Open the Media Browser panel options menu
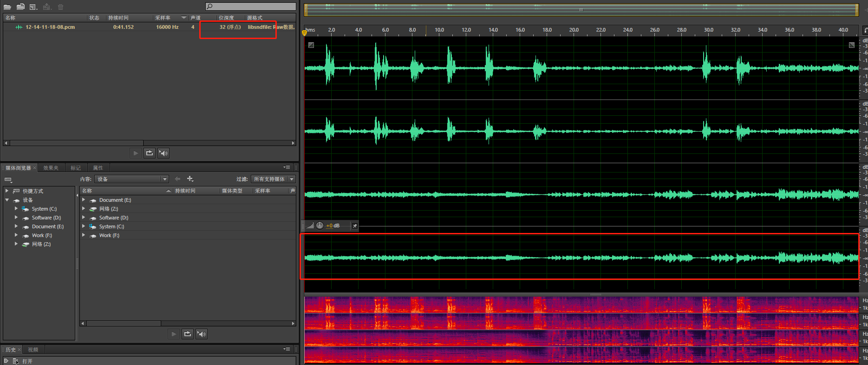The height and width of the screenshot is (365, 868). point(287,167)
